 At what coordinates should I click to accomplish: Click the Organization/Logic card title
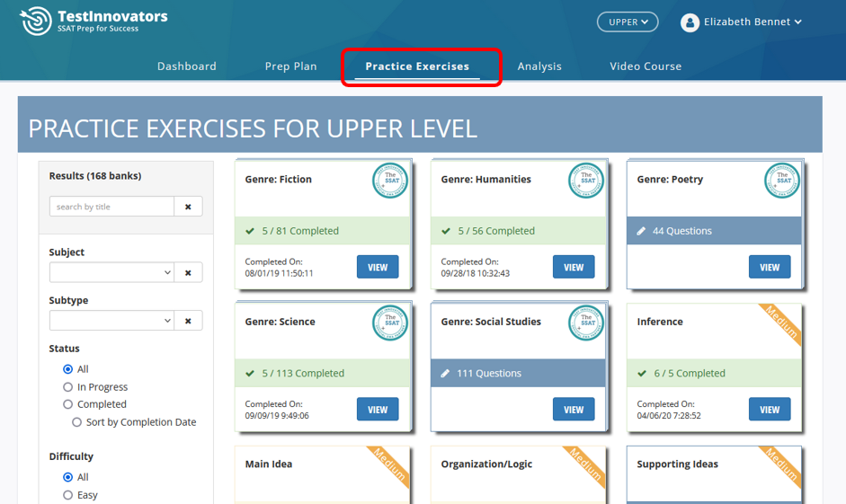click(486, 464)
